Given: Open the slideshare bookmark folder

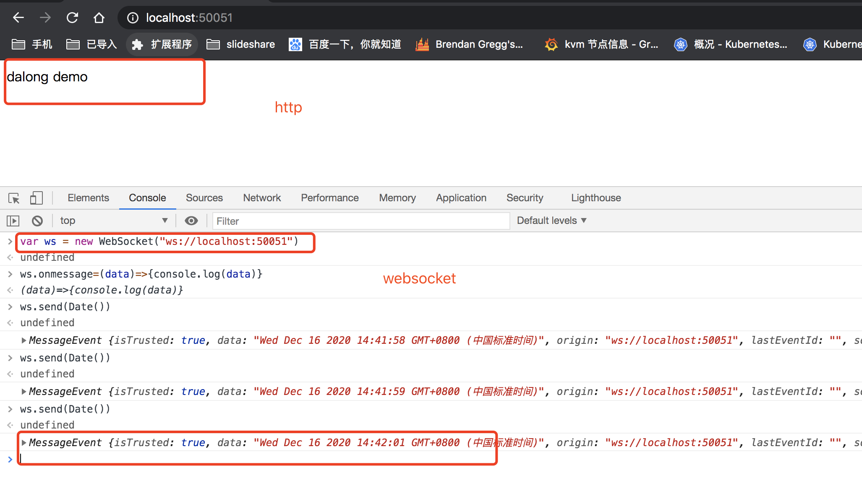Looking at the screenshot, I should coord(241,44).
